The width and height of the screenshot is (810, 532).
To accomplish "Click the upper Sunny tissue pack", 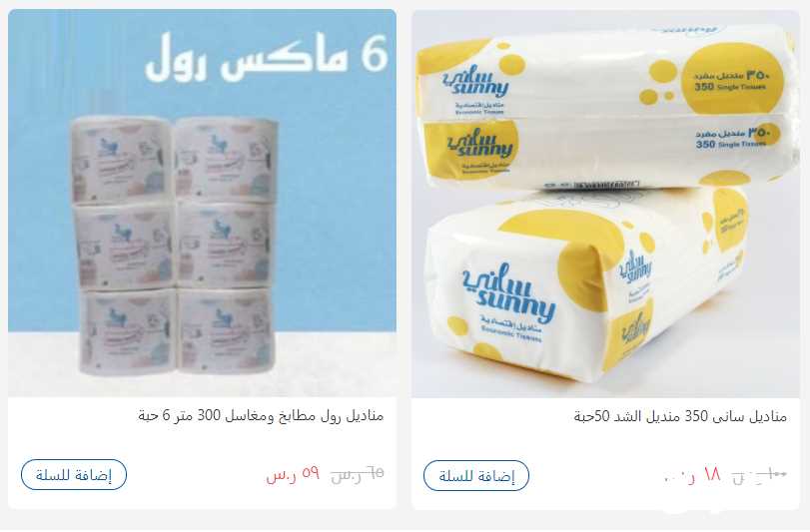I will pos(607,108).
